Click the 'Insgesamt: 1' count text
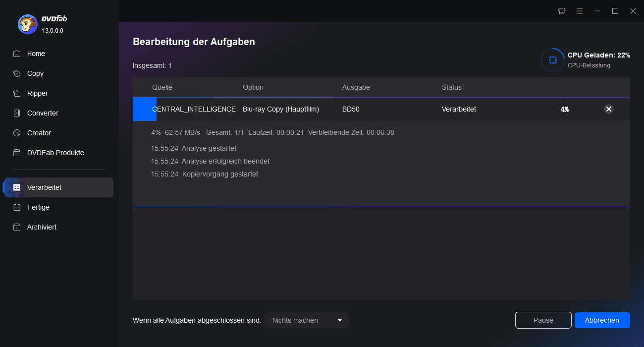The width and height of the screenshot is (644, 347). pyautogui.click(x=153, y=65)
